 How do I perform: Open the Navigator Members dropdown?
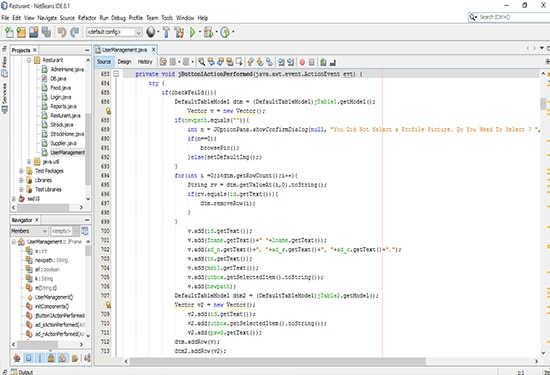point(29,231)
